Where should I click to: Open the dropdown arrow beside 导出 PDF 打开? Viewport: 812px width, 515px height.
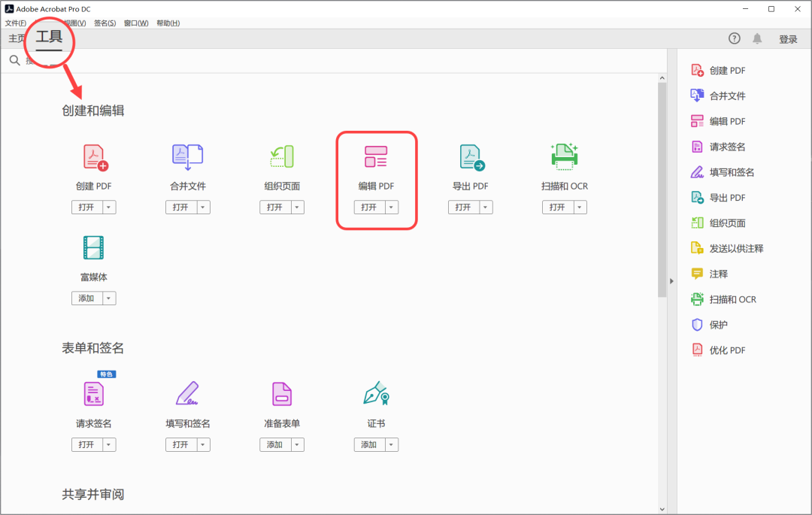tap(486, 207)
